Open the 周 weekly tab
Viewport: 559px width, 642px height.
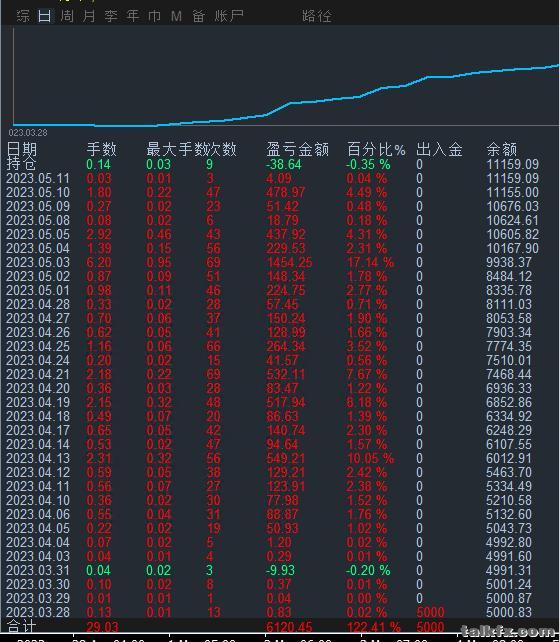pyautogui.click(x=67, y=16)
